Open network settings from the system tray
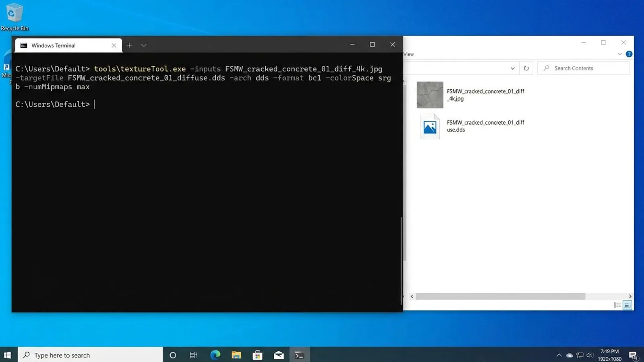Image resolution: width=644 pixels, height=362 pixels. (580, 355)
